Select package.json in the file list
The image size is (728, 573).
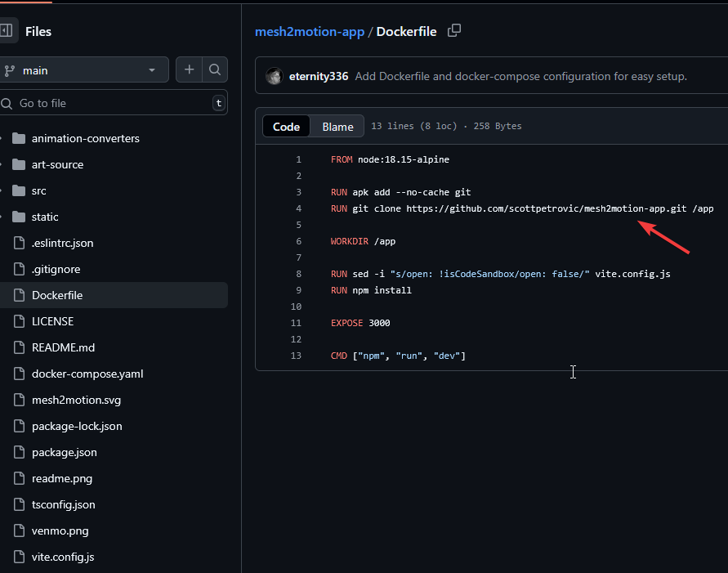pos(64,452)
